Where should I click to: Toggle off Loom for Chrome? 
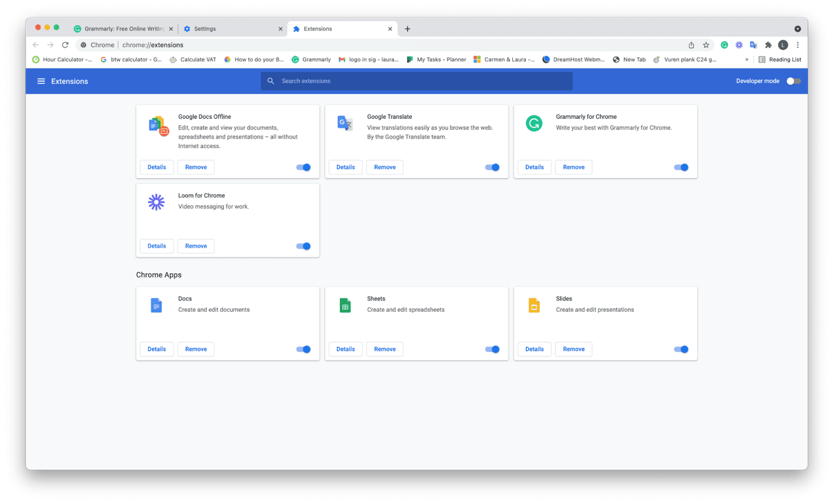coord(303,246)
